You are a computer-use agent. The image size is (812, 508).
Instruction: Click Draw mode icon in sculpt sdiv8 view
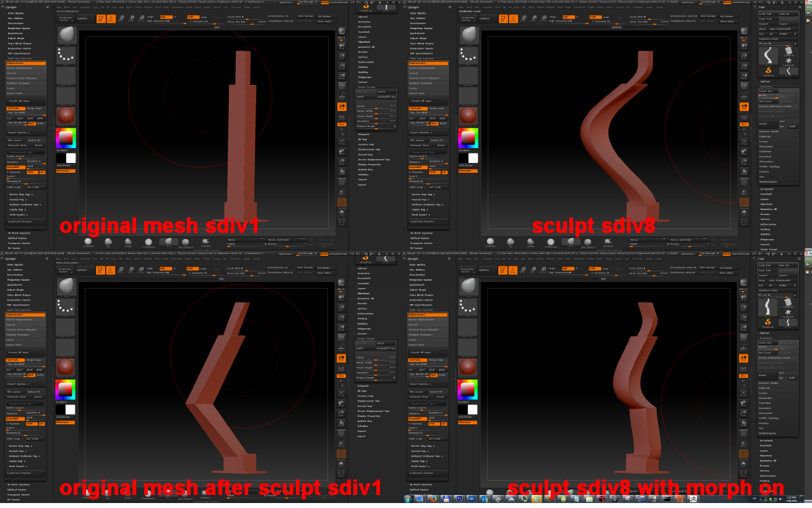[x=513, y=19]
